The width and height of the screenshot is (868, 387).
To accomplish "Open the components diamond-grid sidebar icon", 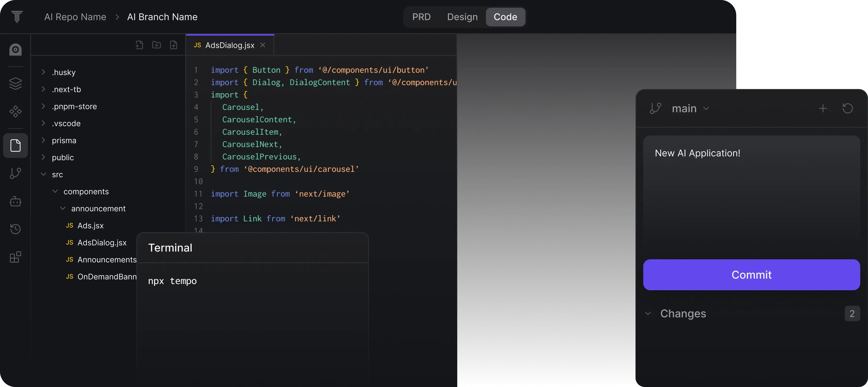I will click(16, 111).
